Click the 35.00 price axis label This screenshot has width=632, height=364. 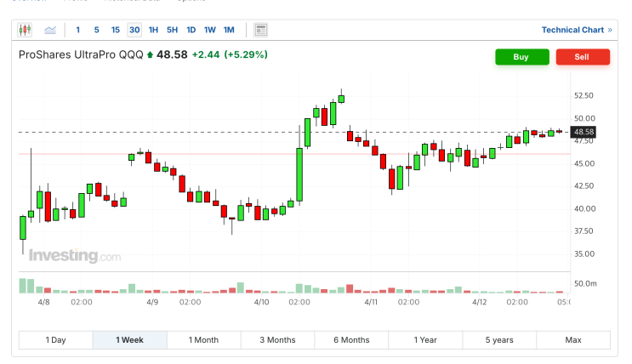pyautogui.click(x=584, y=254)
